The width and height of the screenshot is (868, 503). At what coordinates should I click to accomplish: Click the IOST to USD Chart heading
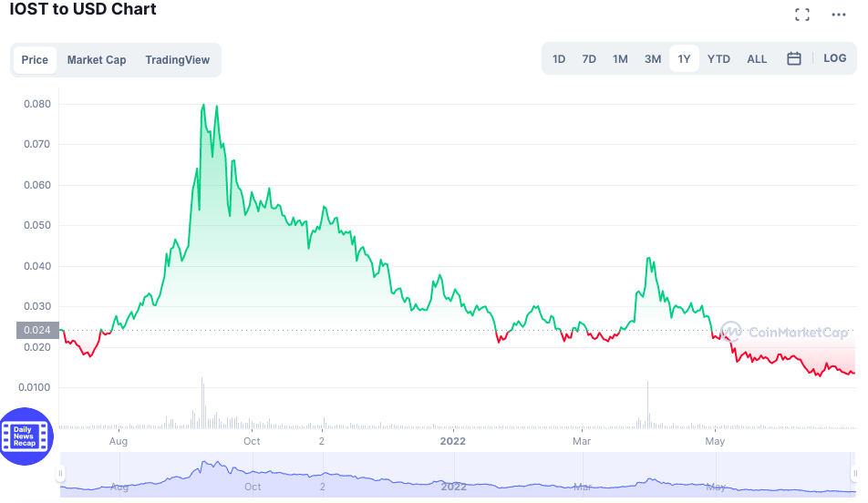click(83, 9)
